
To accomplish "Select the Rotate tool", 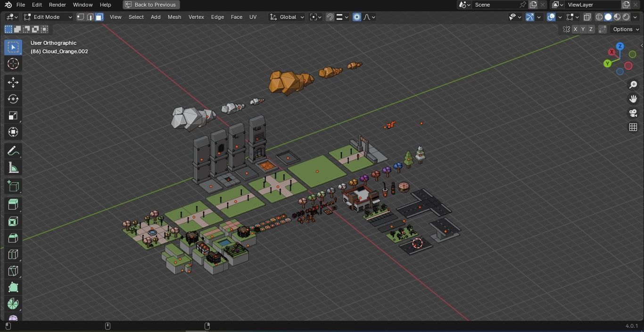I will click(x=13, y=99).
